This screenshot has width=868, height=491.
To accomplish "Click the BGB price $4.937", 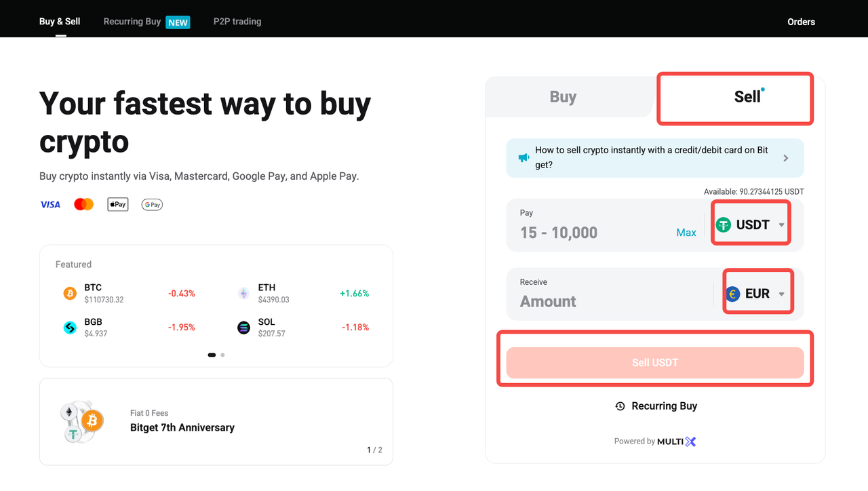I will (96, 334).
